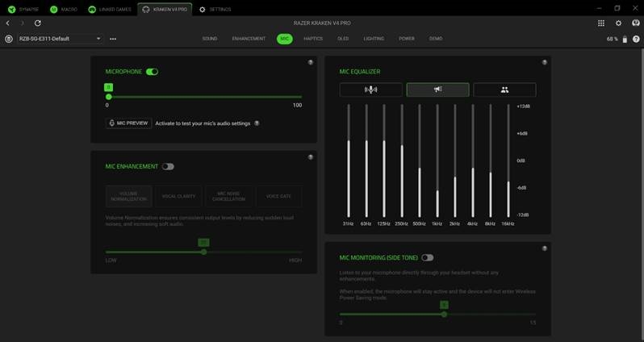The height and width of the screenshot is (342, 644).
Task: Click the Mic Equalizer panel info icon
Action: tap(545, 62)
